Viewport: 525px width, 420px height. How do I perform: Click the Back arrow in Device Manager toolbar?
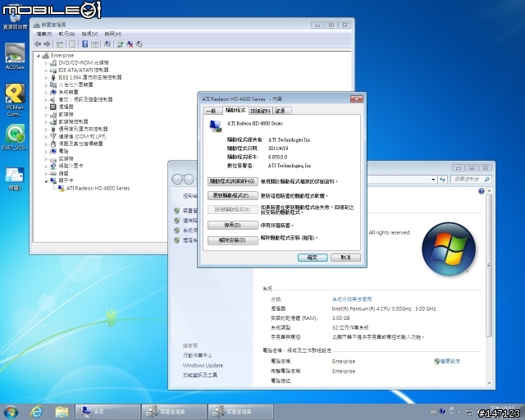[38, 43]
